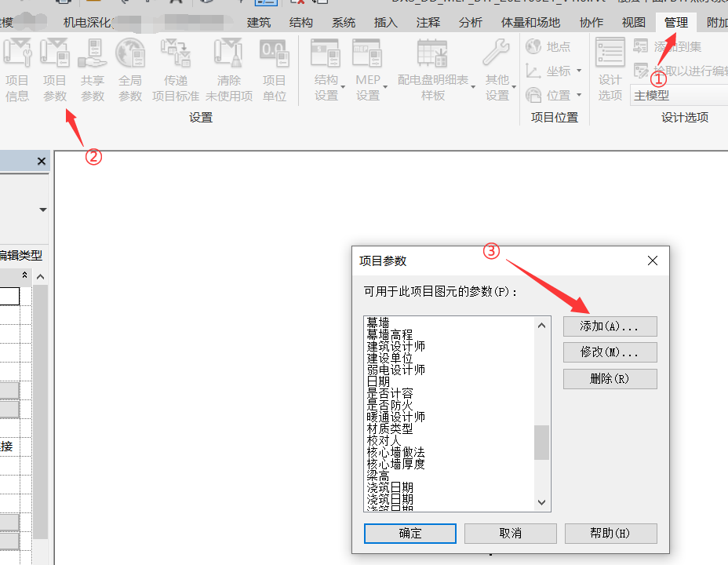Image resolution: width=728 pixels, height=565 pixels.
Task: Switch to the 建筑 ribbon tab
Action: [259, 22]
